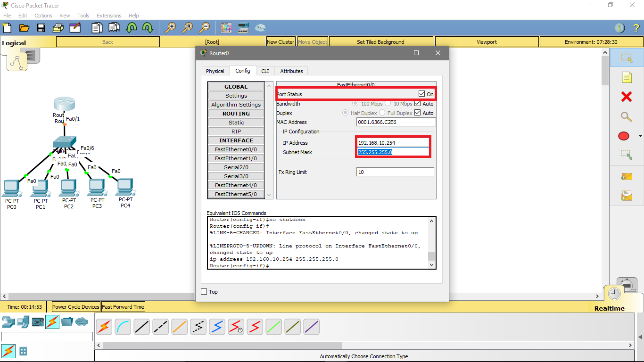Choose the End Devices category icon
The image size is (644, 362).
tap(23, 322)
